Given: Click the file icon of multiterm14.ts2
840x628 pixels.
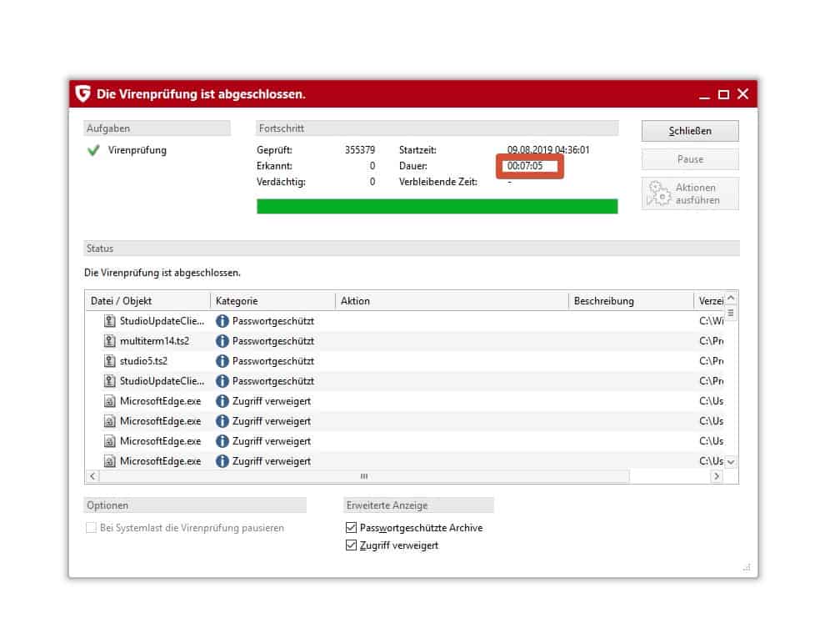Looking at the screenshot, I should point(110,341).
